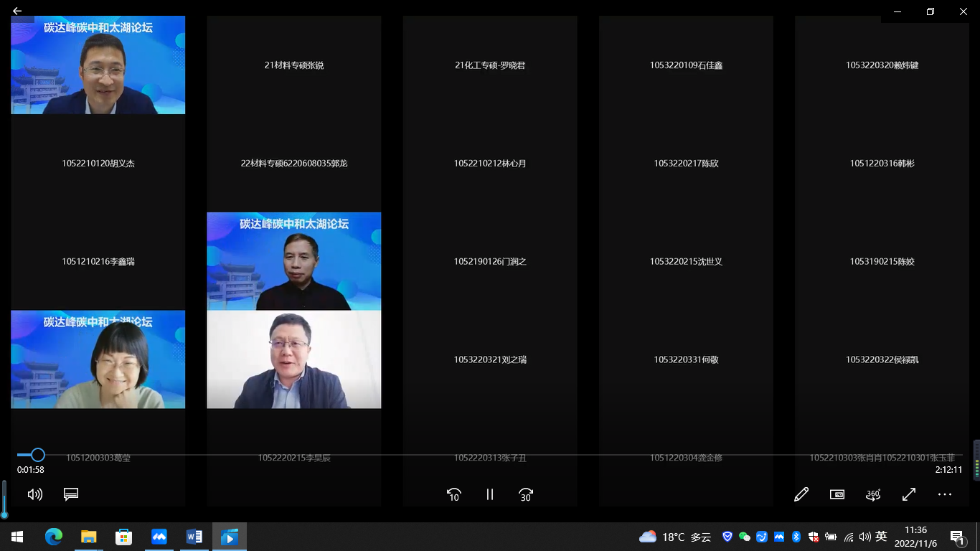Open Microsoft Store from the taskbar
Image resolution: width=980 pixels, height=551 pixels.
(x=123, y=537)
